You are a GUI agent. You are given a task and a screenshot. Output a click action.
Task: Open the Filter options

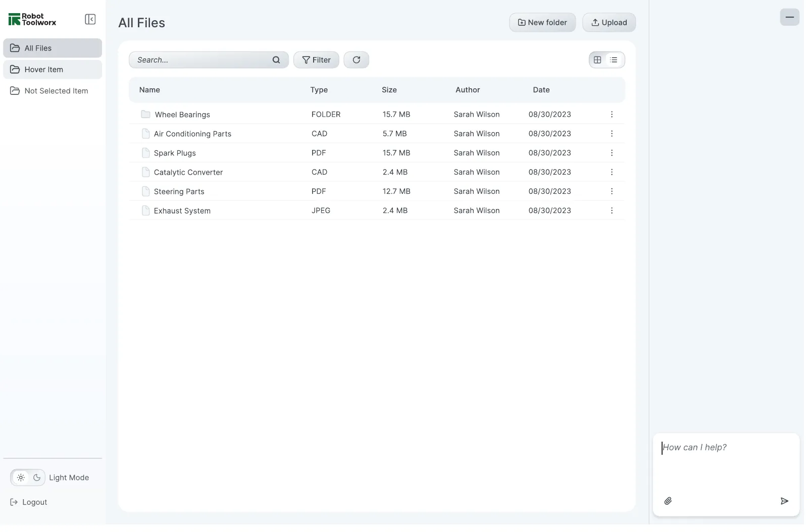316,60
